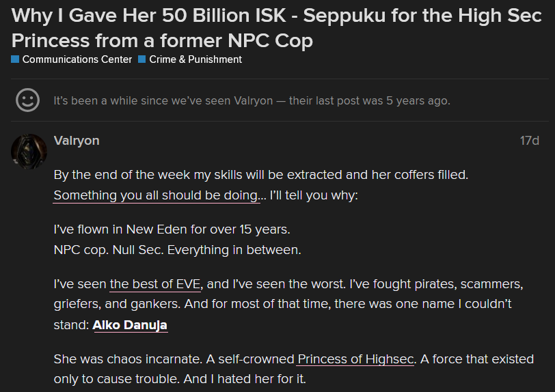The width and height of the screenshot is (555, 392).
Task: Click the 'Princess from a former NPC Cop' title line
Action: (x=162, y=41)
